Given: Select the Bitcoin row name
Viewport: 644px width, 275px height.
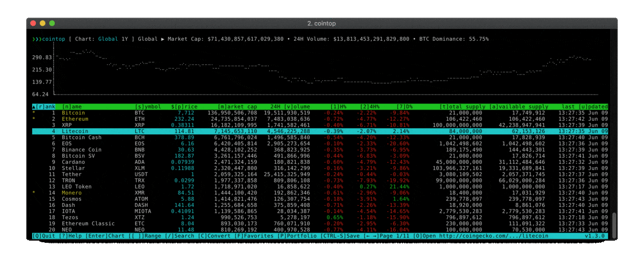Looking at the screenshot, I should click(74, 113).
